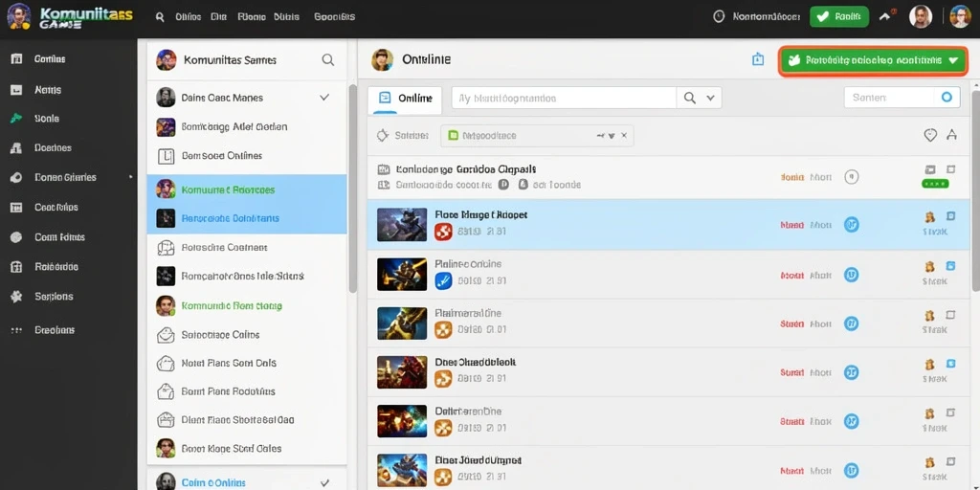Open the green button's dropdown arrow

coord(953,60)
